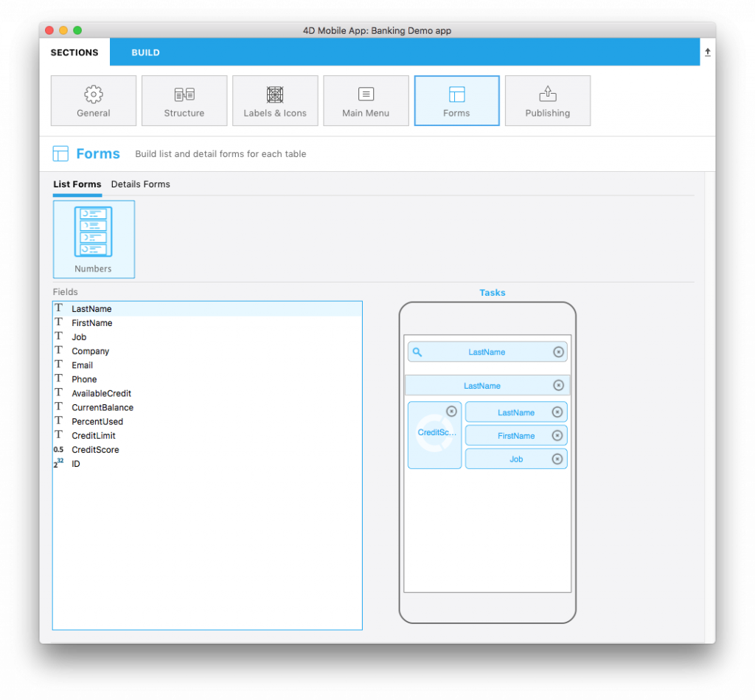Select the FirstName field in the list
755x700 pixels.
click(207, 323)
